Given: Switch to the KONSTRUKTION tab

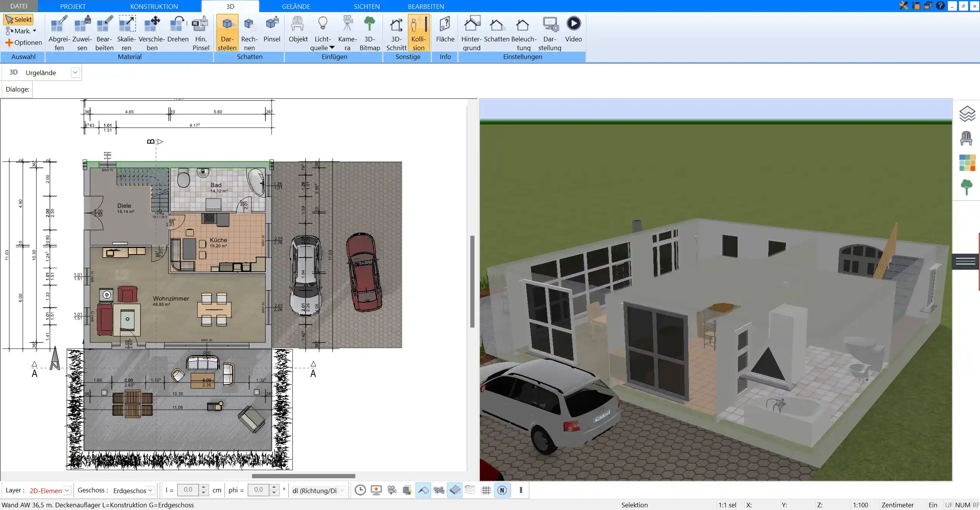Looking at the screenshot, I should [154, 6].
